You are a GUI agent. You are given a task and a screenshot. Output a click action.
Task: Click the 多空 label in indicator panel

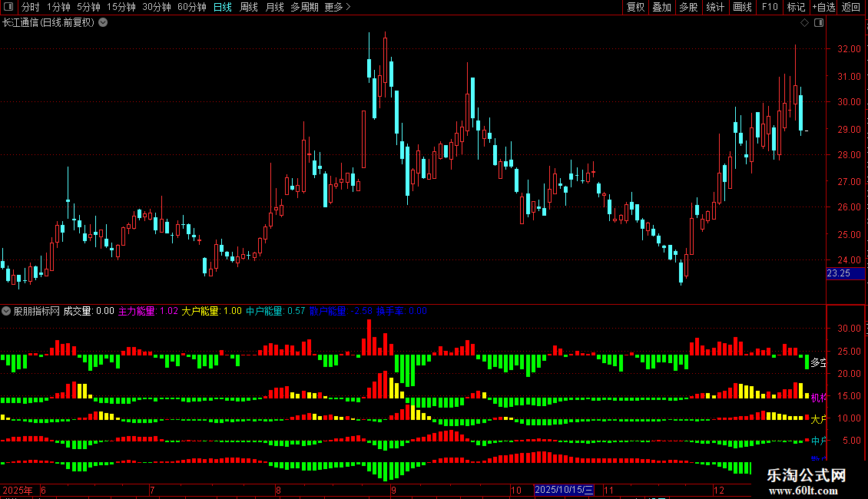pos(818,362)
